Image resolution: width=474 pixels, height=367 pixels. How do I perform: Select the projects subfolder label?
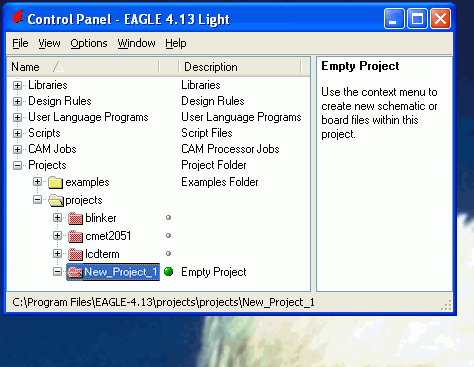(x=84, y=200)
